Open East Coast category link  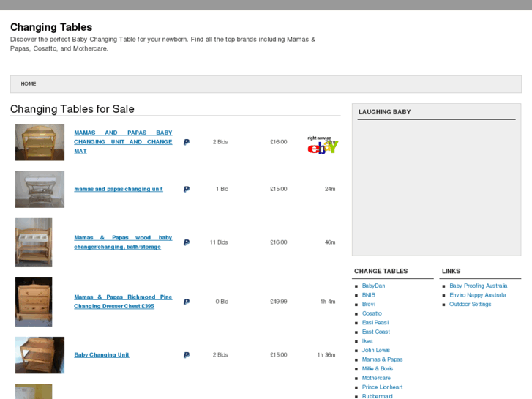pyautogui.click(x=376, y=332)
